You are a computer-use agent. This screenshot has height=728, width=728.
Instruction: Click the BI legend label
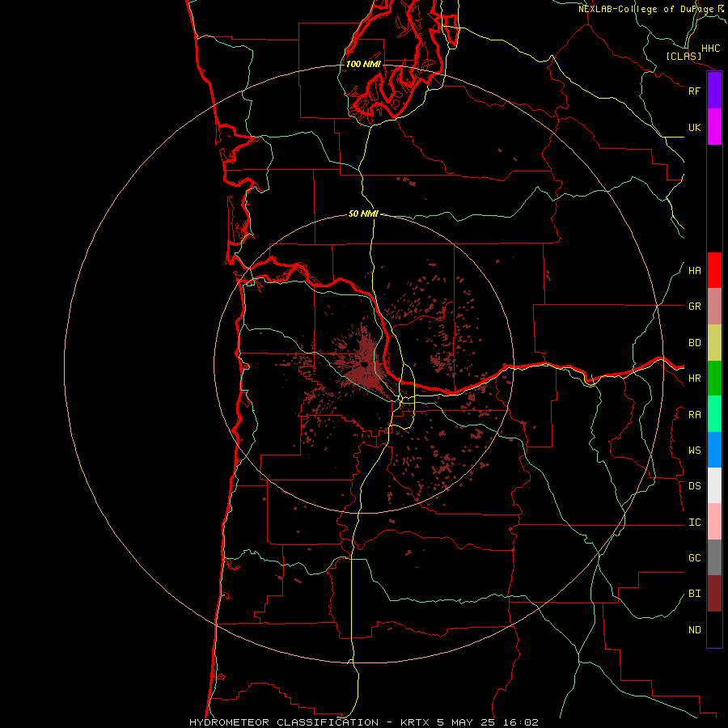point(694,594)
